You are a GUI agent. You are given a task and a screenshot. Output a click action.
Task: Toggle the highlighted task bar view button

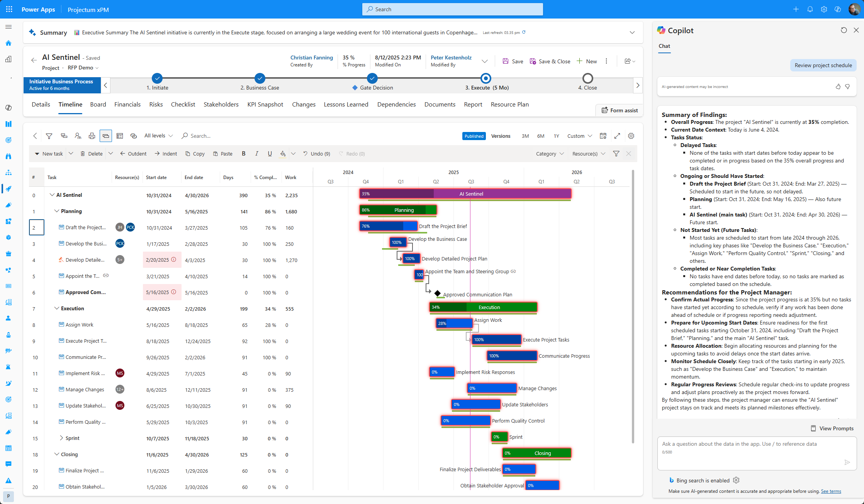[x=105, y=136]
